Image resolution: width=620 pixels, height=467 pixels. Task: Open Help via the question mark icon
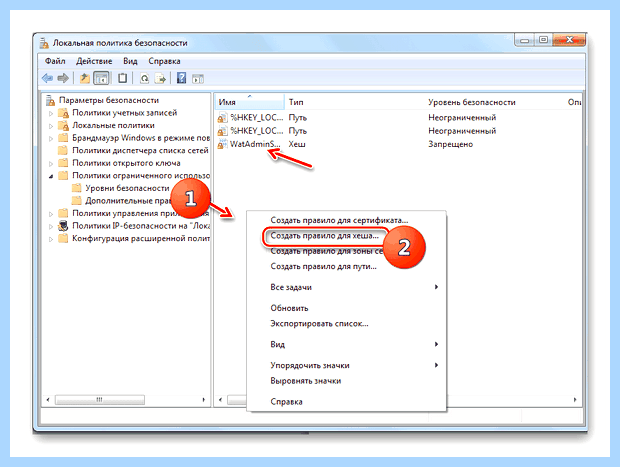(181, 78)
